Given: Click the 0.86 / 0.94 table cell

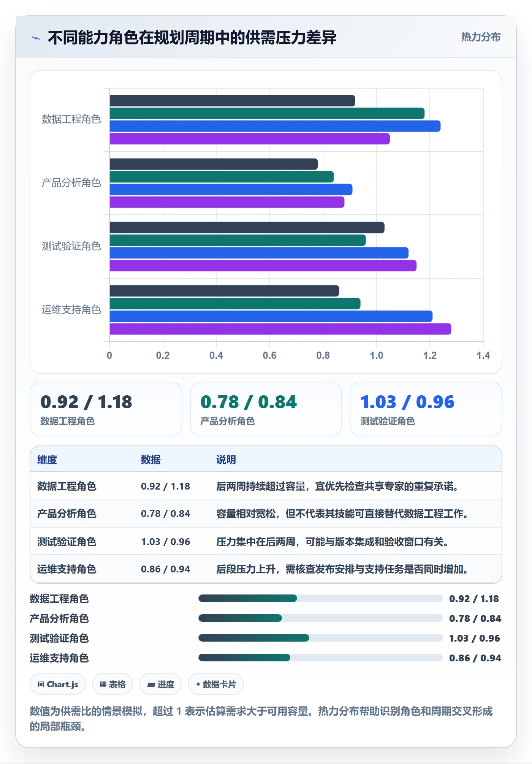Looking at the screenshot, I should (x=166, y=569).
